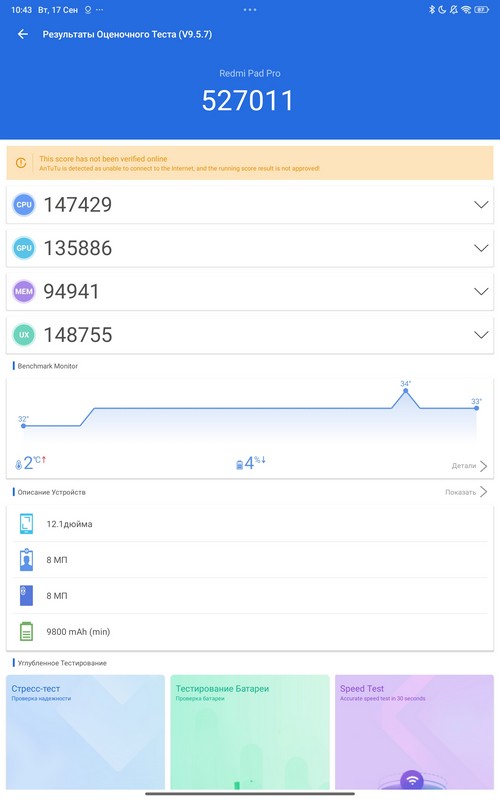Viewport: 500px width, 800px height.
Task: Open Показать for device description
Action: point(466,492)
